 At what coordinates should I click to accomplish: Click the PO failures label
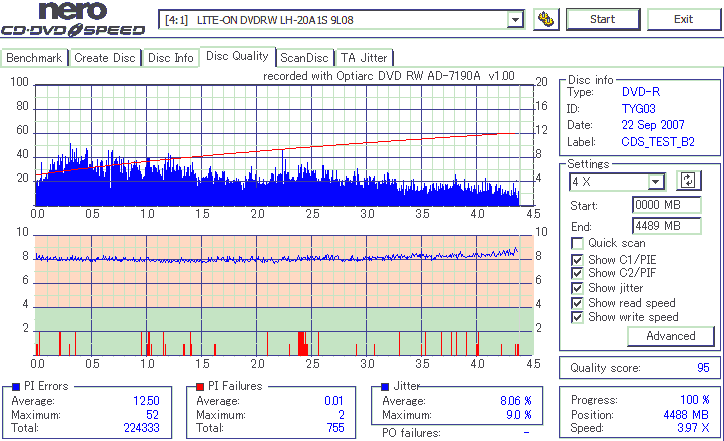click(411, 433)
